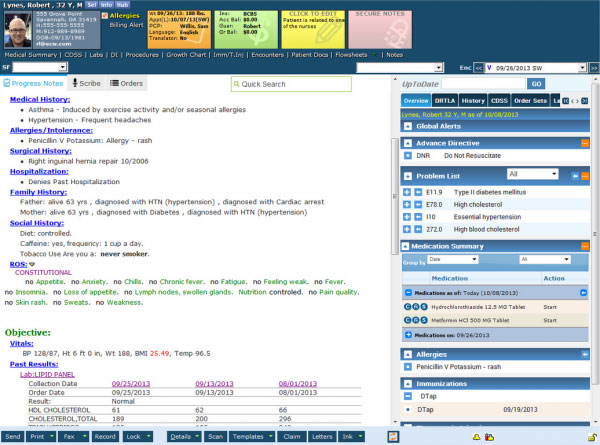Image resolution: width=600 pixels, height=445 pixels.
Task: Toggle the Allergies checkbox in header
Action: tap(104, 16)
